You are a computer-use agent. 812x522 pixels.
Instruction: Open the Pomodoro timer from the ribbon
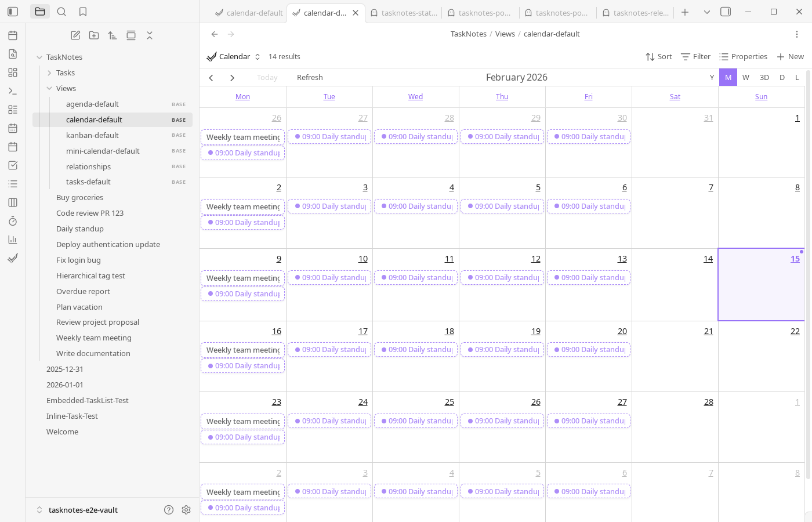point(13,221)
